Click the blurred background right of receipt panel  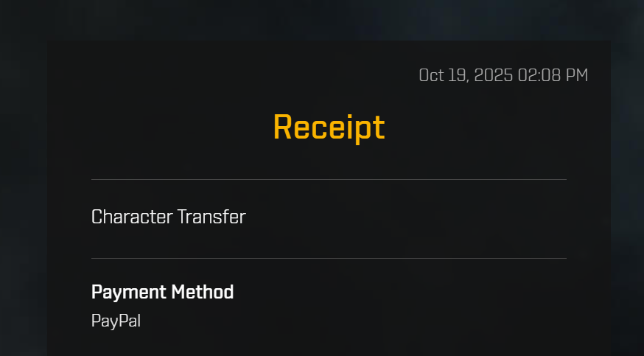[x=627, y=197]
